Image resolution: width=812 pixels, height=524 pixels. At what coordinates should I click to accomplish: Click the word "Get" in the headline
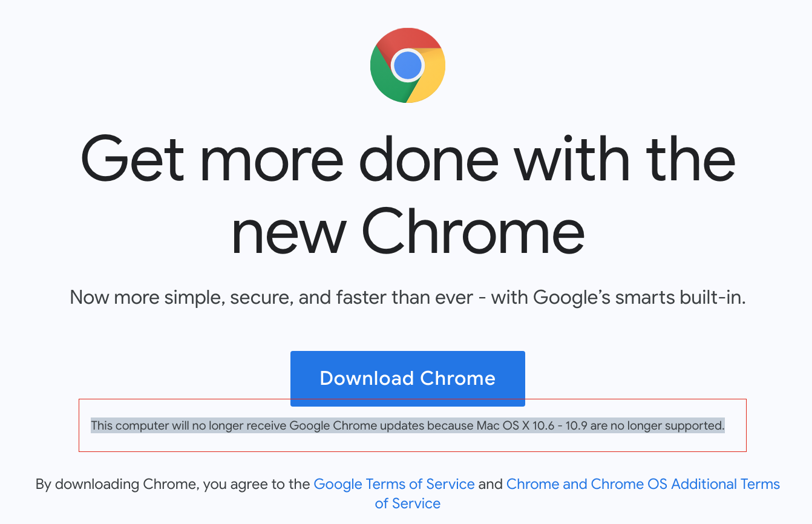coord(132,159)
